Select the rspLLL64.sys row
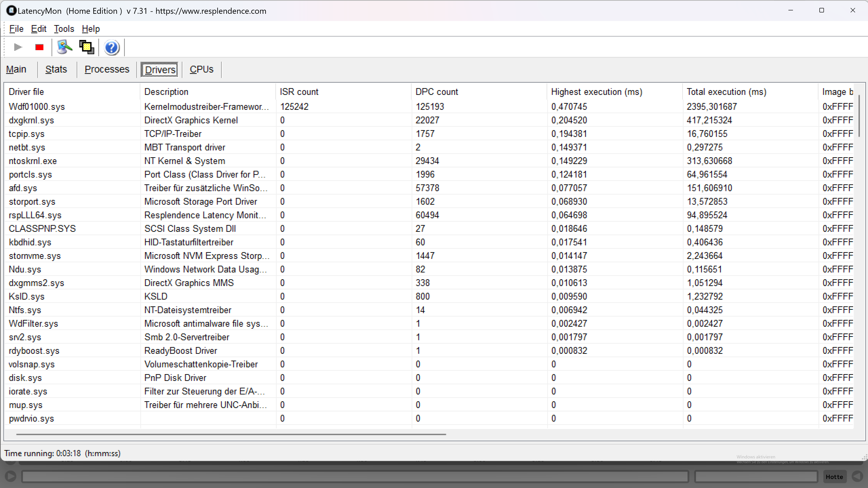Viewport: 868px width, 488px height. coord(429,215)
